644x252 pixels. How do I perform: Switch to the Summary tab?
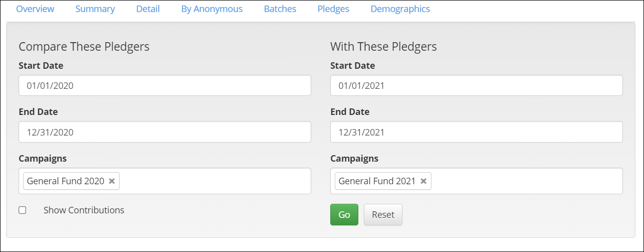point(95,9)
